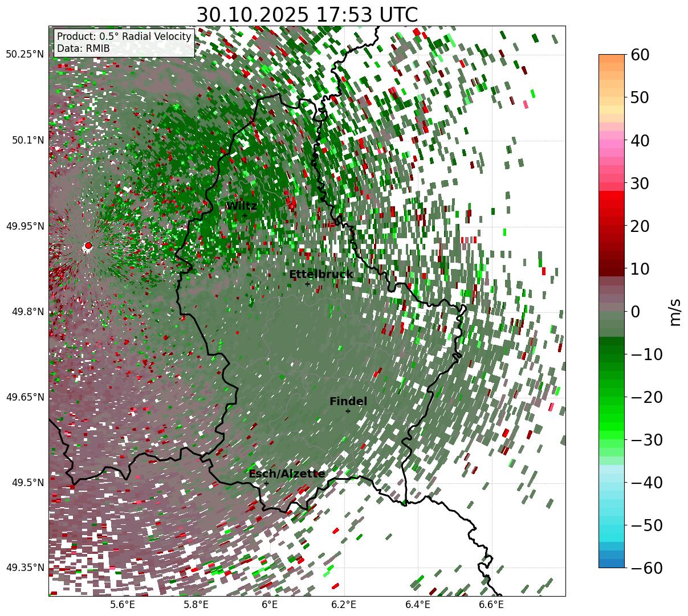Screen dimensions: 688x616
Task: Click the red radar site marker dot
Action: tap(88, 246)
